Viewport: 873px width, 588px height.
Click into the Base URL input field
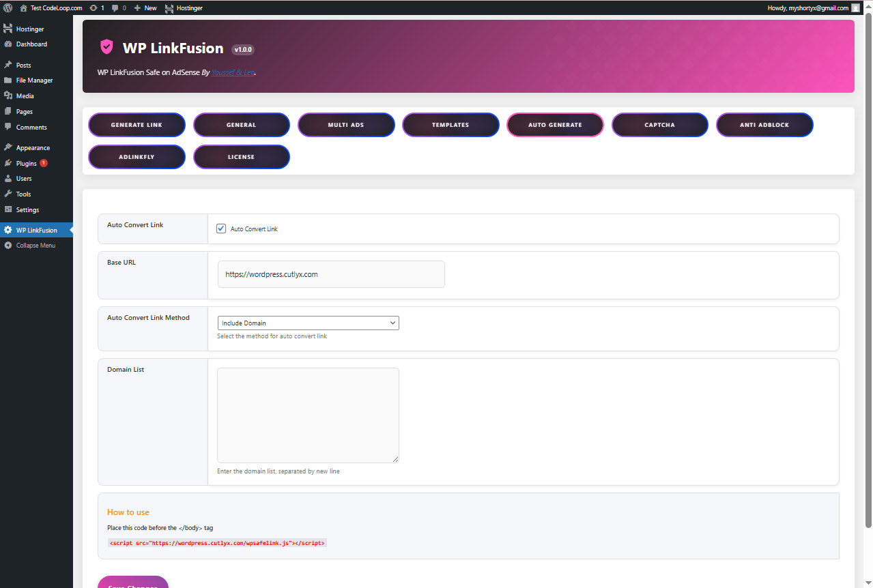point(331,274)
